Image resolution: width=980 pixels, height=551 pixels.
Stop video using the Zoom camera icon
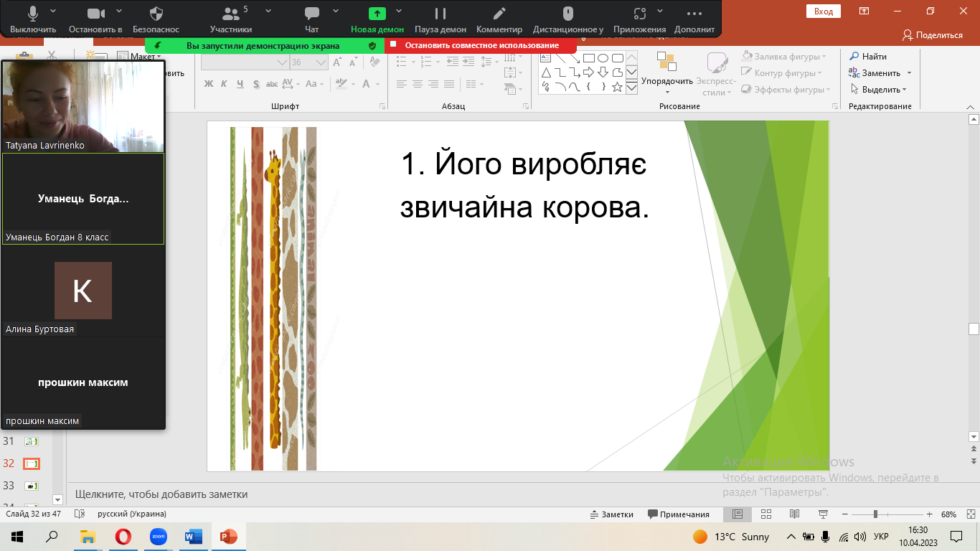pyautogui.click(x=96, y=19)
